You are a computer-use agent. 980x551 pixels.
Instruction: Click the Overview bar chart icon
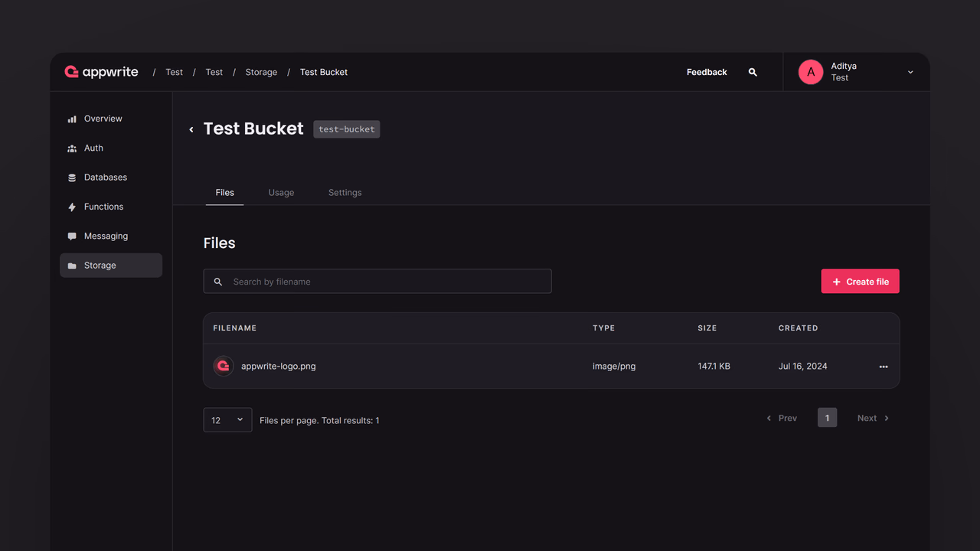coord(72,119)
